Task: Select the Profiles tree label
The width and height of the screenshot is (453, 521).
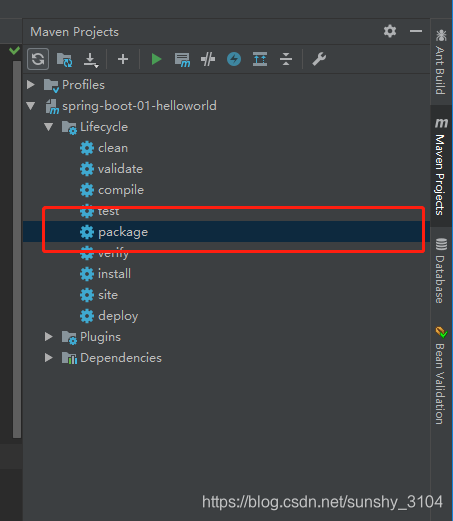Action: [83, 85]
